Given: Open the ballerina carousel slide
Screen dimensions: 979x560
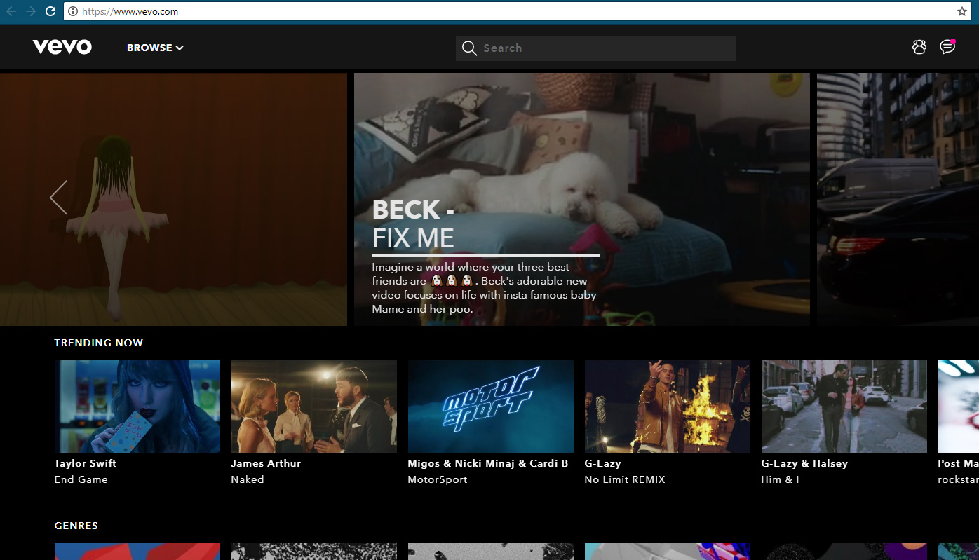Looking at the screenshot, I should pos(173,199).
